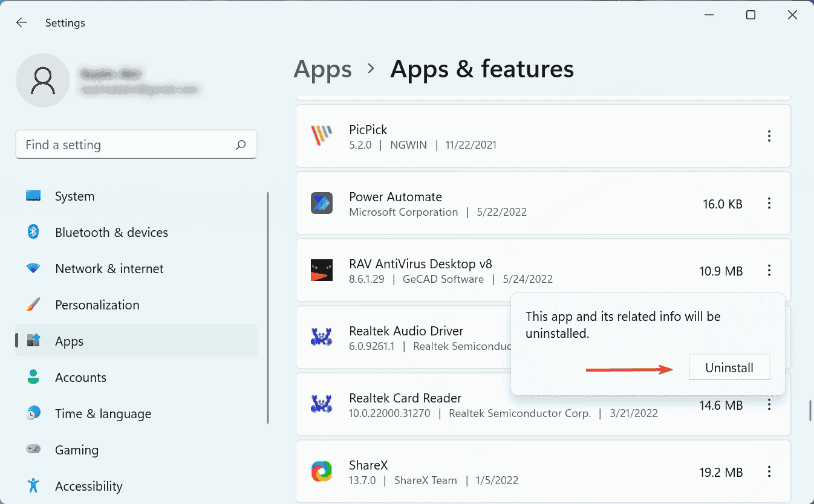Select the Realtek Card Reader name
This screenshot has width=814, height=504.
tap(405, 398)
